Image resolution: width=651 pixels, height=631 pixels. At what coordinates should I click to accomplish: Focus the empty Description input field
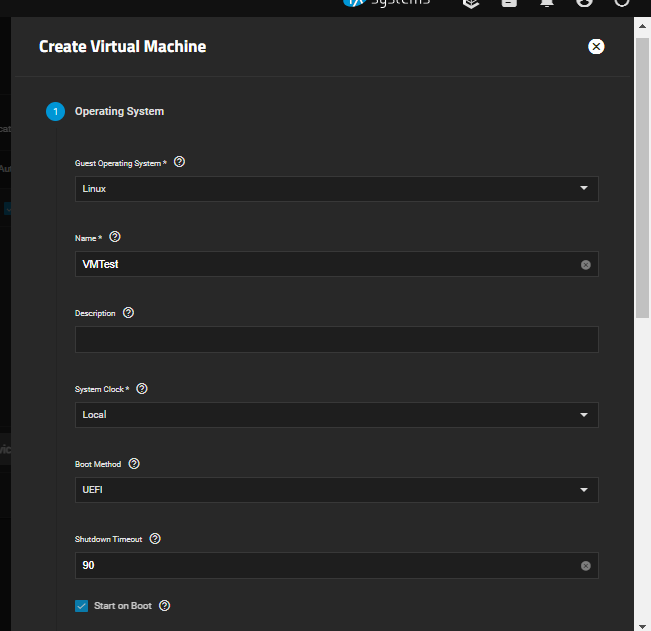pos(337,340)
